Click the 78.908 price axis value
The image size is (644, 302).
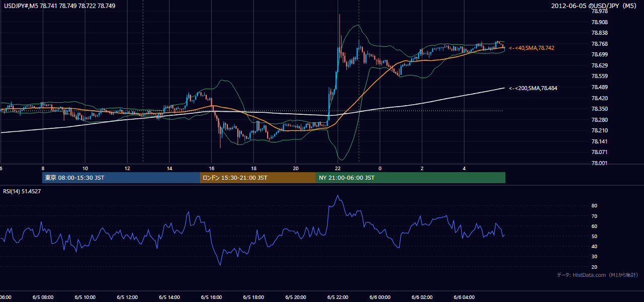pyautogui.click(x=599, y=22)
